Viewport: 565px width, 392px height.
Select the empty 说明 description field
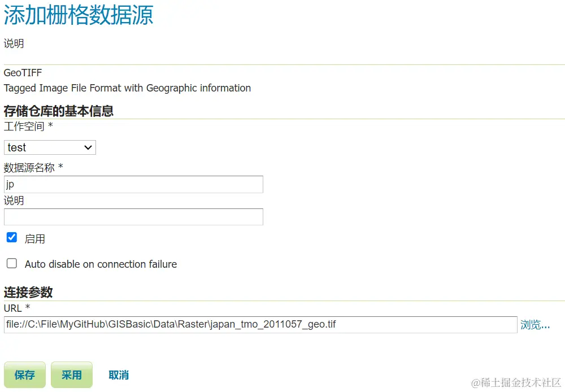[x=133, y=217]
